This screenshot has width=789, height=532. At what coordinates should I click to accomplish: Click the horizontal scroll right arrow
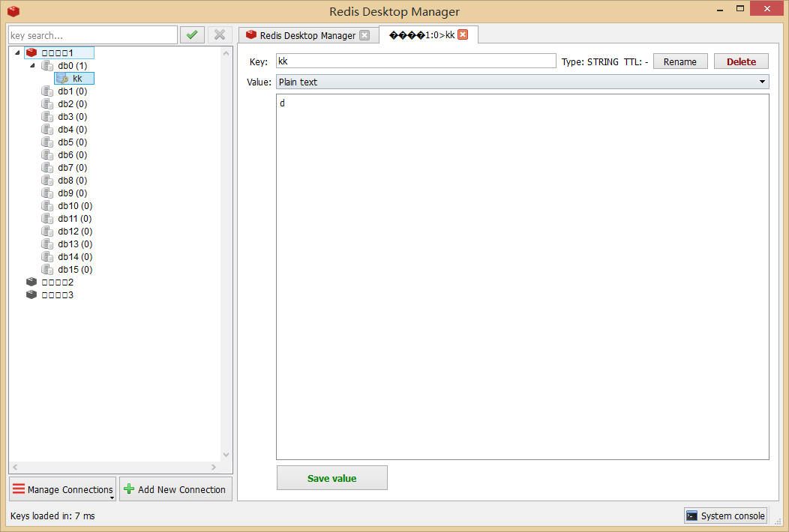coord(214,467)
